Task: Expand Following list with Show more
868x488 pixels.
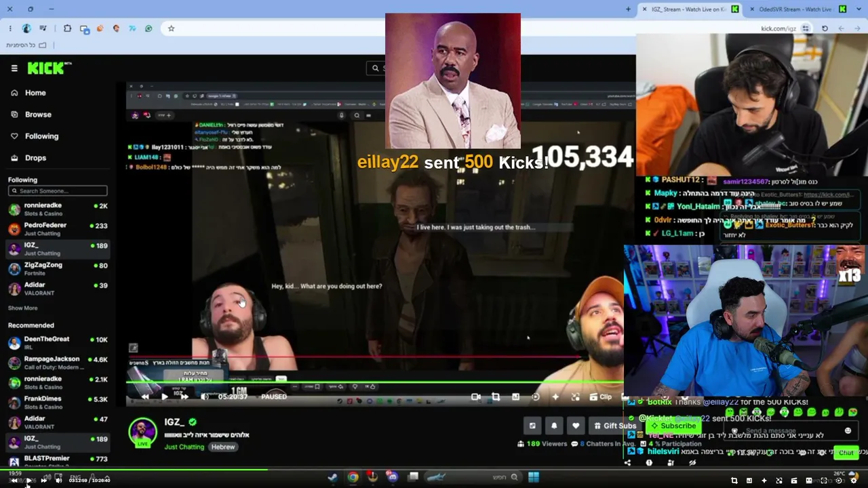Action: (x=22, y=308)
